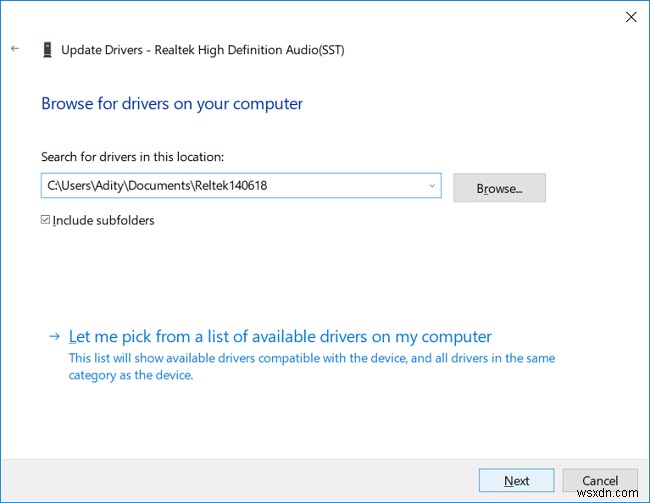Expand the driver location path dropdown

pos(432,185)
